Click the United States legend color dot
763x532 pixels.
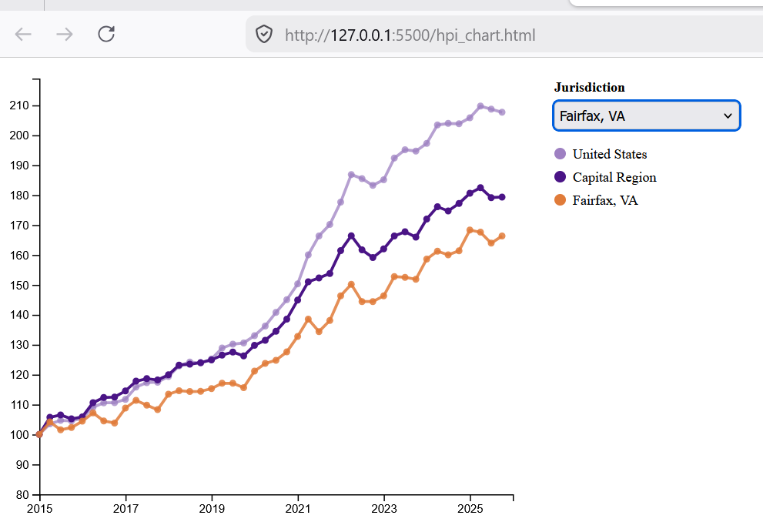pos(561,154)
